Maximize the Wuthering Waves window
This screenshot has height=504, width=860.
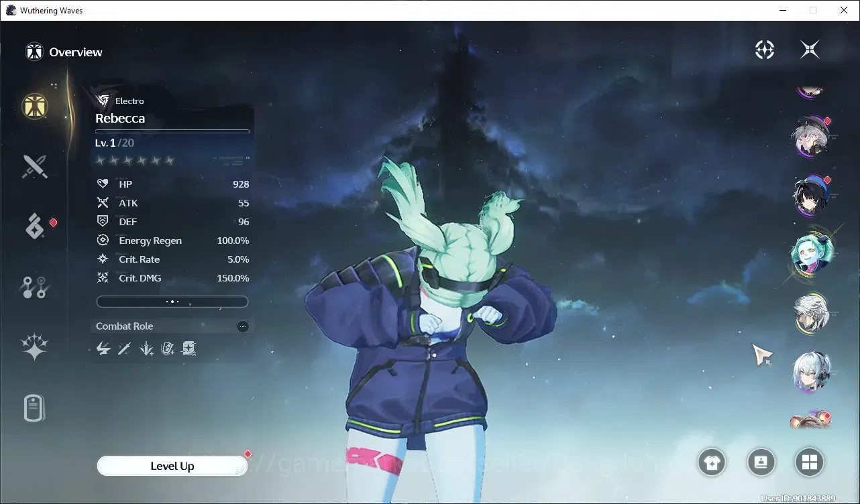coord(813,10)
